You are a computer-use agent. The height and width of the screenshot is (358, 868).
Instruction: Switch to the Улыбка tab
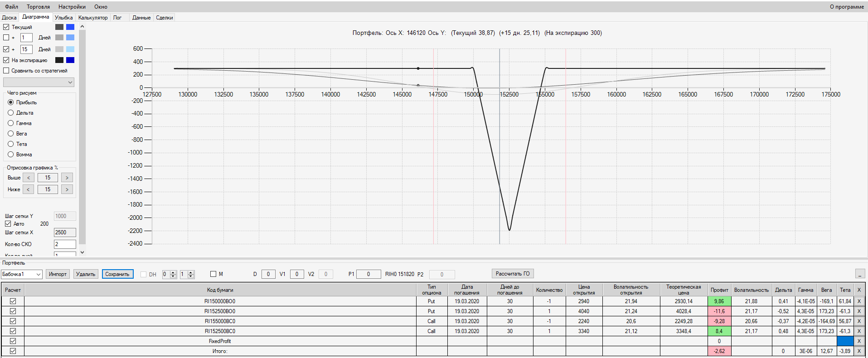pyautogui.click(x=63, y=18)
